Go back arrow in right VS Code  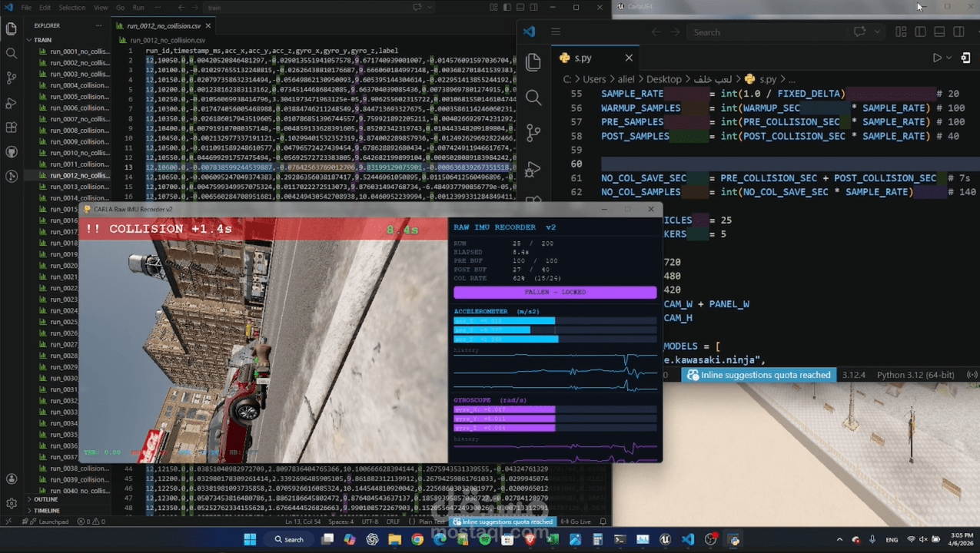(656, 32)
